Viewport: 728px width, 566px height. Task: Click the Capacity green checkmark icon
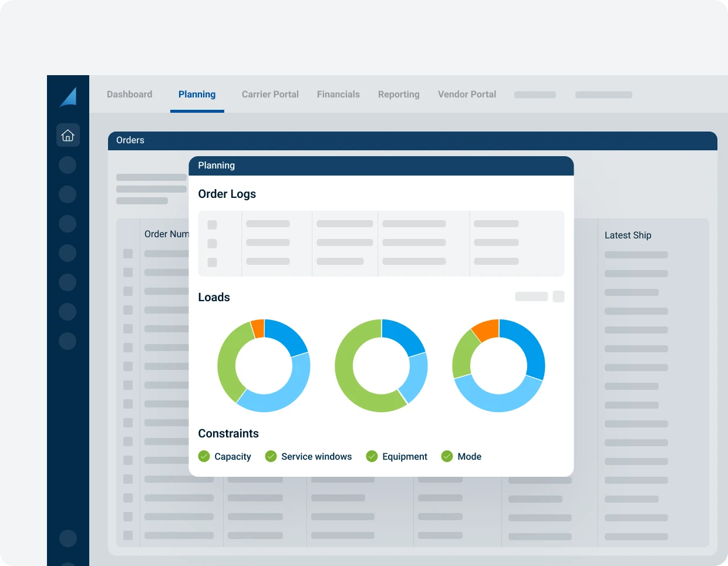(x=204, y=456)
